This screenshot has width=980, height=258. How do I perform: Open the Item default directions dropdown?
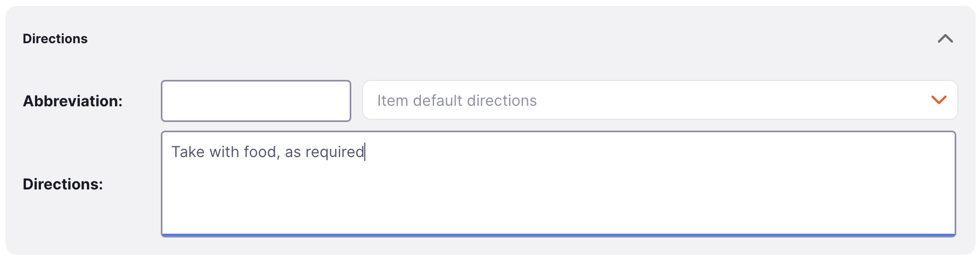[659, 100]
